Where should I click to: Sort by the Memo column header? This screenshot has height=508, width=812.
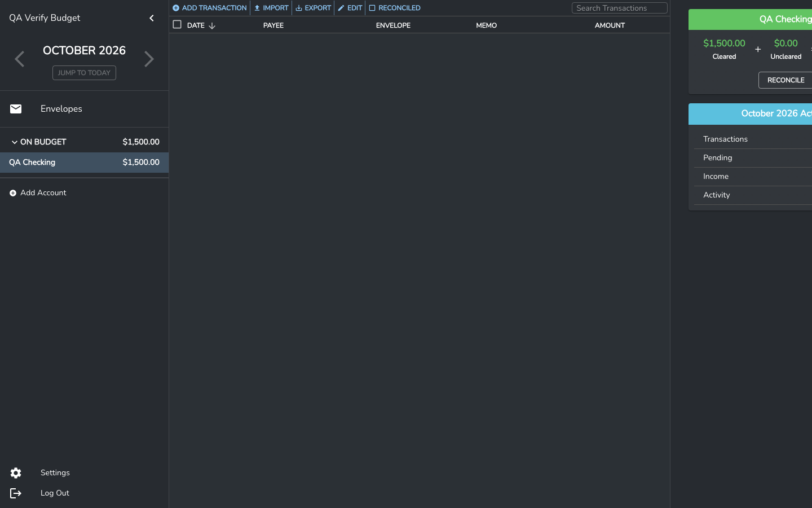(486, 25)
